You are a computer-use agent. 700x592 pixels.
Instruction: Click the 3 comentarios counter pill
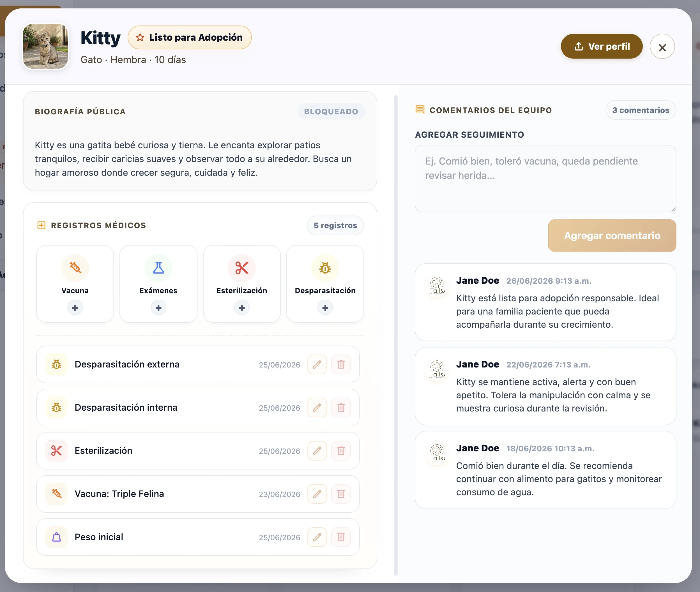pyautogui.click(x=641, y=110)
